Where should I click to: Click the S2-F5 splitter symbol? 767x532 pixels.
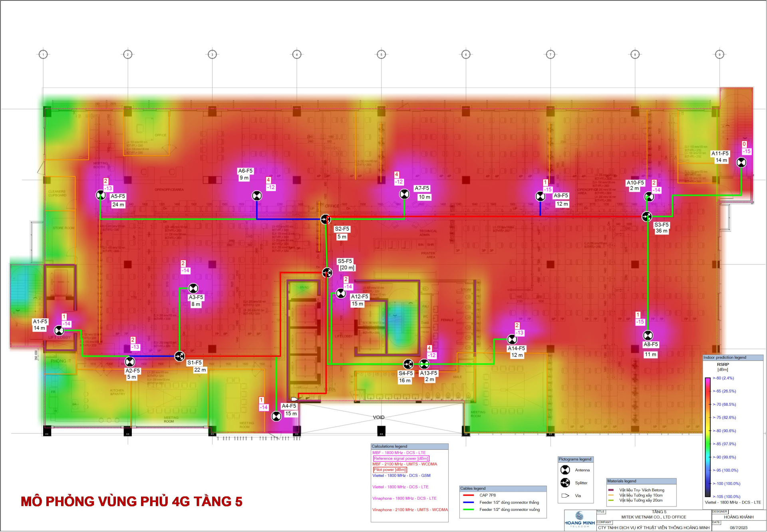click(x=326, y=219)
